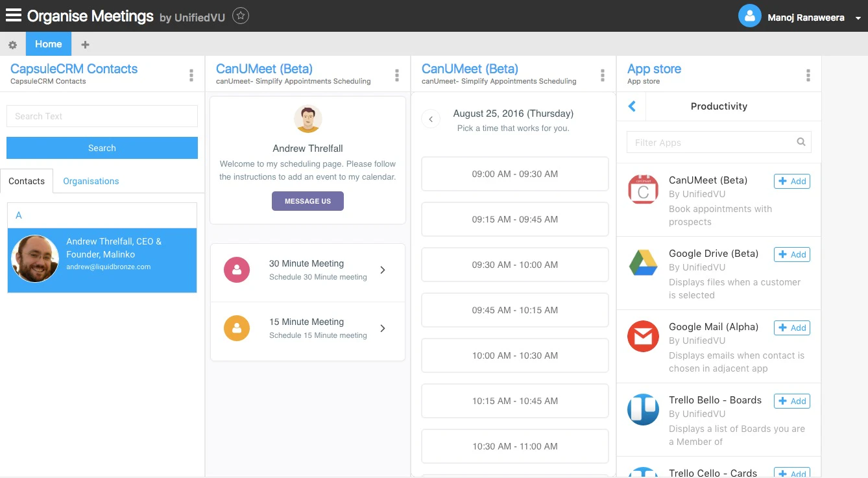Image resolution: width=868 pixels, height=478 pixels.
Task: Click the star favorite icon beside UnifiedVU
Action: pyautogui.click(x=241, y=16)
